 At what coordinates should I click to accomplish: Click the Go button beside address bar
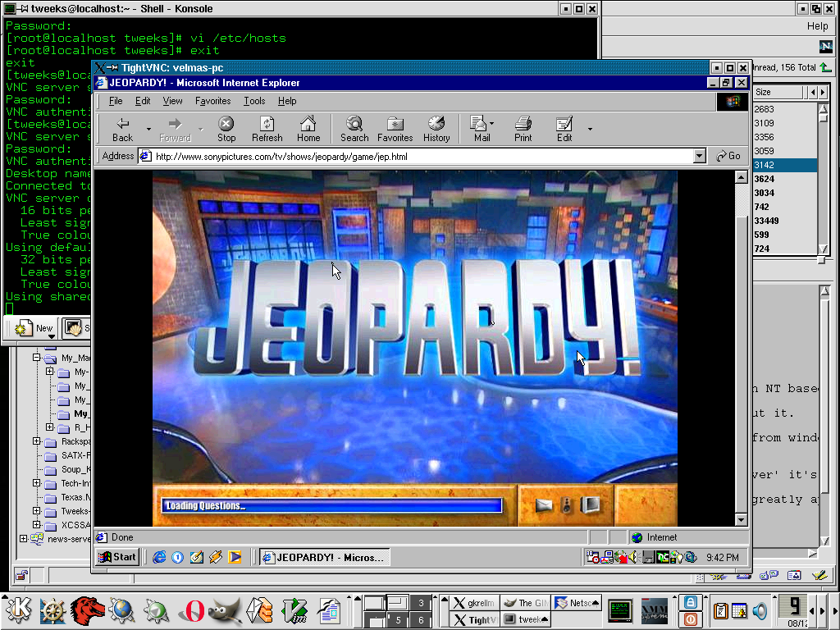tap(728, 156)
